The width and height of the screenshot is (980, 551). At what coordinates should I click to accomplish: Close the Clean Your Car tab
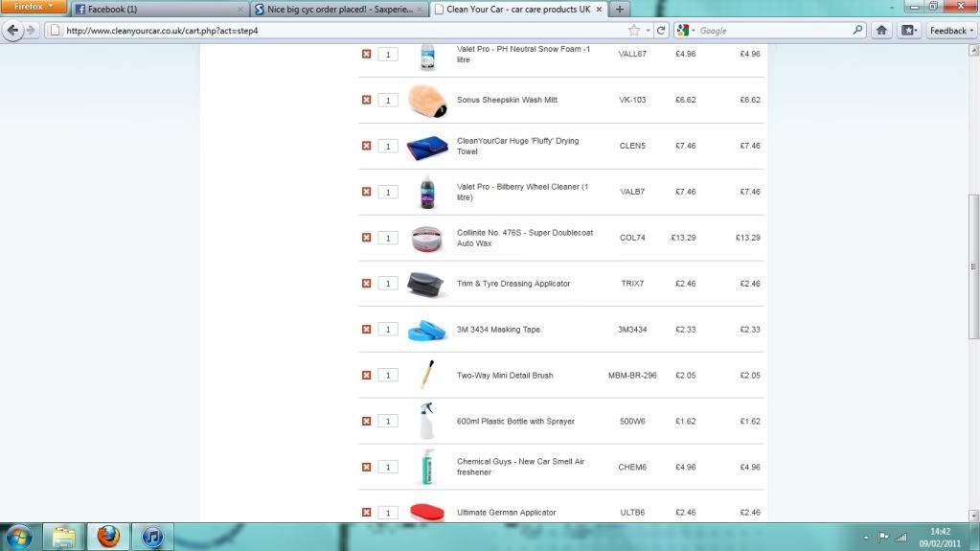click(599, 10)
